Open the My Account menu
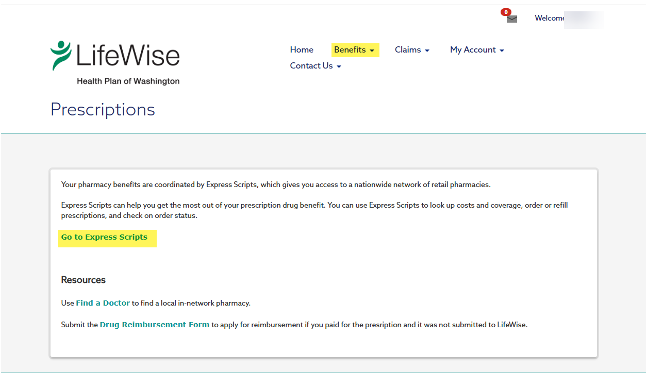The height and width of the screenshot is (375, 646). (477, 50)
